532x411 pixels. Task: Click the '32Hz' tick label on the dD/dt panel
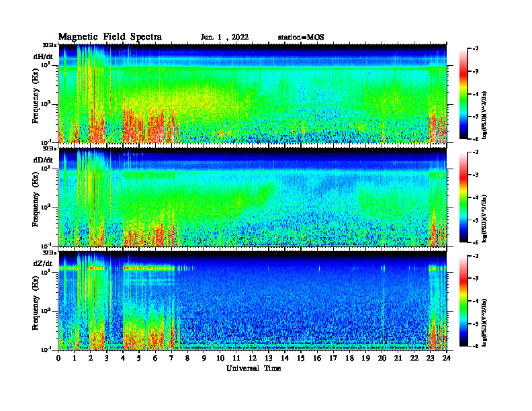click(49, 148)
